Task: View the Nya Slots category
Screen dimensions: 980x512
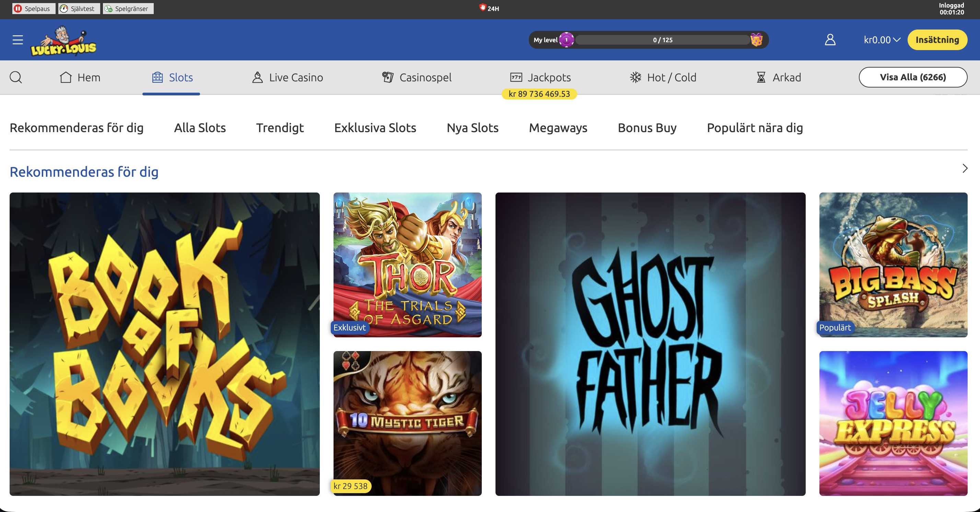Action: pyautogui.click(x=472, y=128)
